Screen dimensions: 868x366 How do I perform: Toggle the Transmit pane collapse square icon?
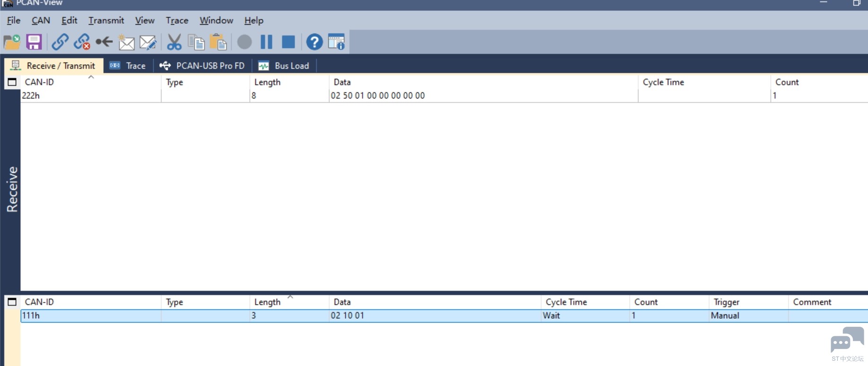(x=12, y=302)
